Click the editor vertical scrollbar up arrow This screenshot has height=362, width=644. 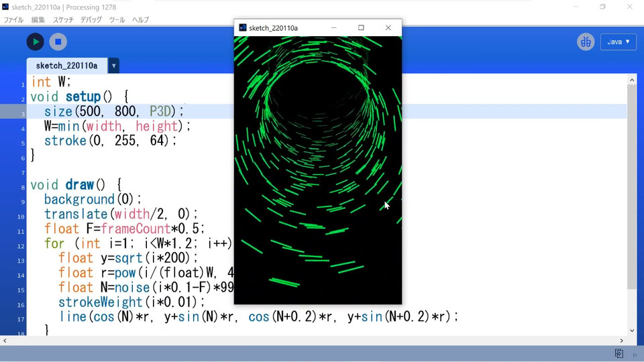click(632, 80)
